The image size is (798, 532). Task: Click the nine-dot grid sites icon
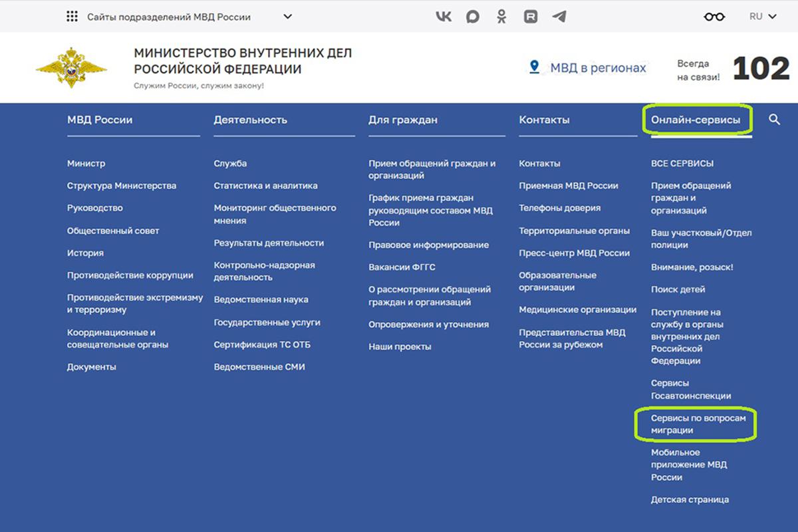pyautogui.click(x=72, y=17)
